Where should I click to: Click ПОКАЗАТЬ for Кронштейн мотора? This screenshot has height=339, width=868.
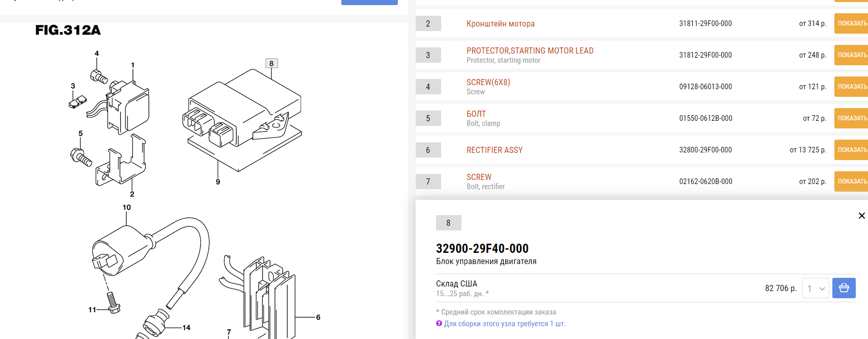[851, 23]
